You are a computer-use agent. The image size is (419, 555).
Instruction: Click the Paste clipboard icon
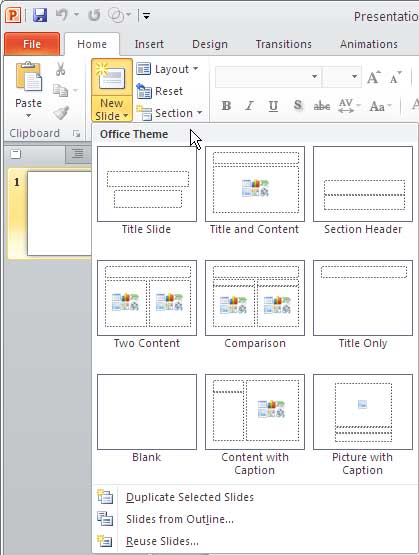pyautogui.click(x=28, y=77)
